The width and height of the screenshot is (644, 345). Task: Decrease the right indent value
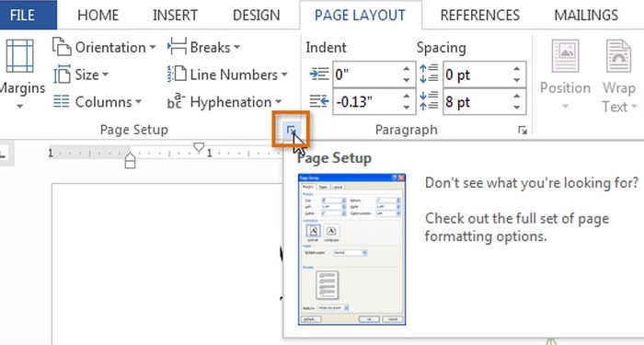pyautogui.click(x=407, y=108)
